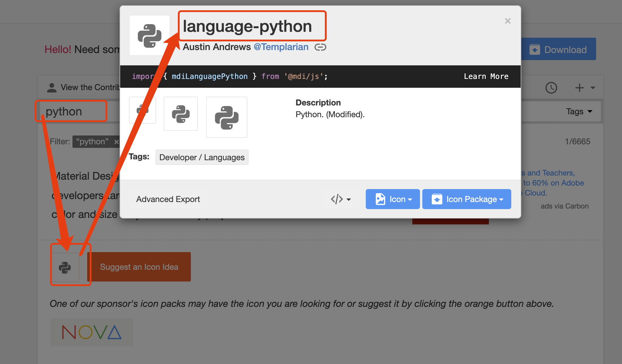Image resolution: width=622 pixels, height=364 pixels.
Task: Select the medium-sized Python preview icon
Action: [181, 114]
